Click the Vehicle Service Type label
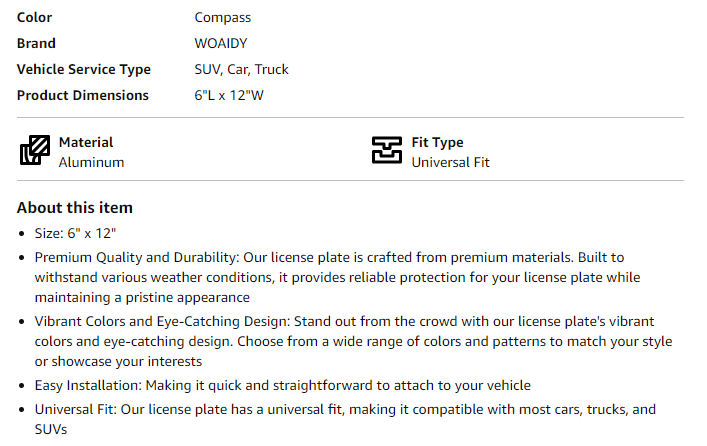The width and height of the screenshot is (707, 446). [83, 69]
